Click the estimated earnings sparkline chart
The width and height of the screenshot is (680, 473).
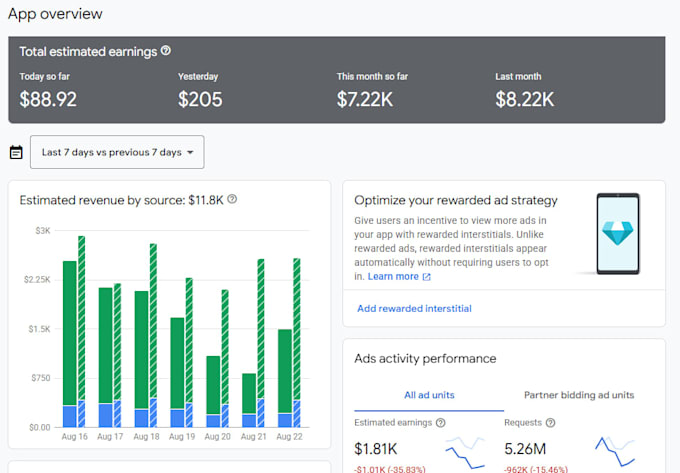click(x=465, y=453)
